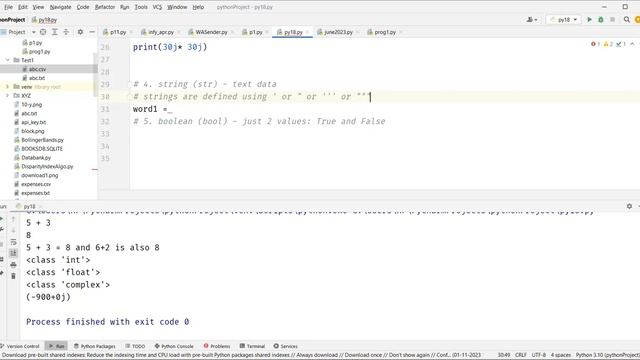Switch to the WASender.py editor tab

point(211,32)
